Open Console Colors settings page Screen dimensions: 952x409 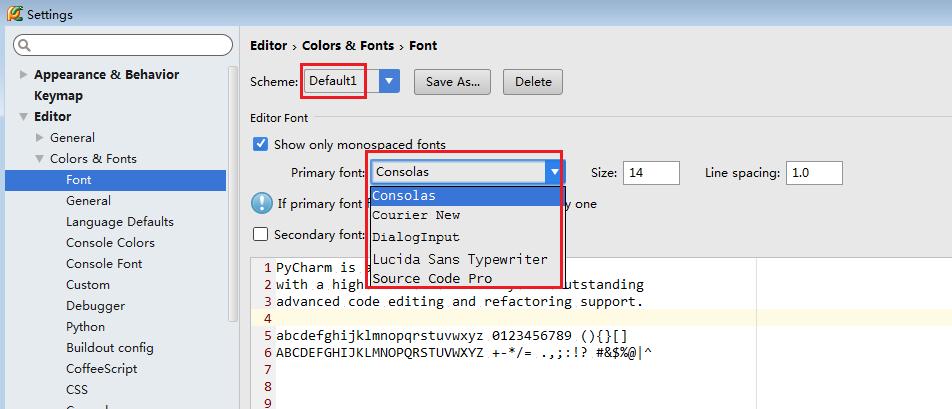click(110, 243)
